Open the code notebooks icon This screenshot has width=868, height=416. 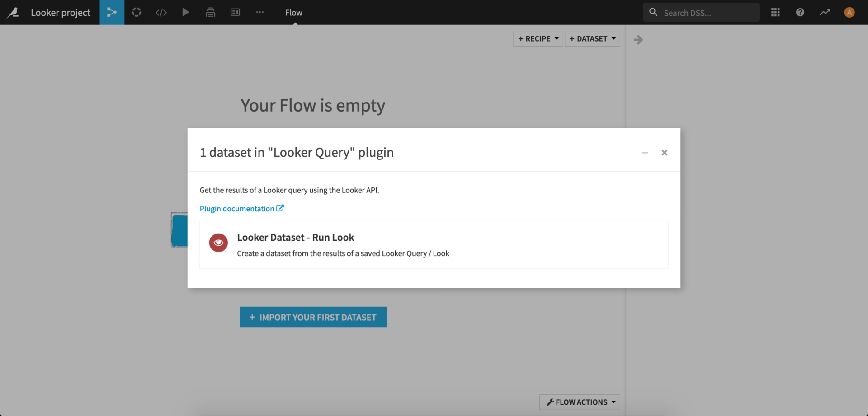(161, 12)
